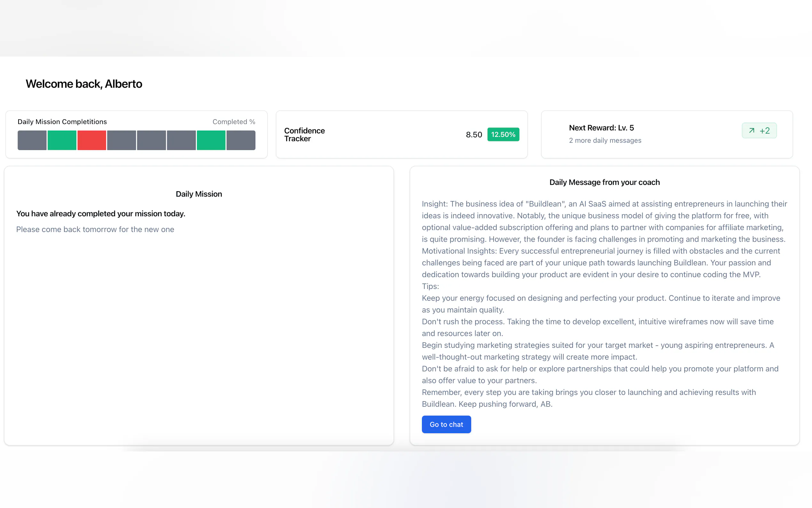The image size is (812, 508).
Task: Click the green 12.50% percentage badge
Action: click(x=503, y=134)
